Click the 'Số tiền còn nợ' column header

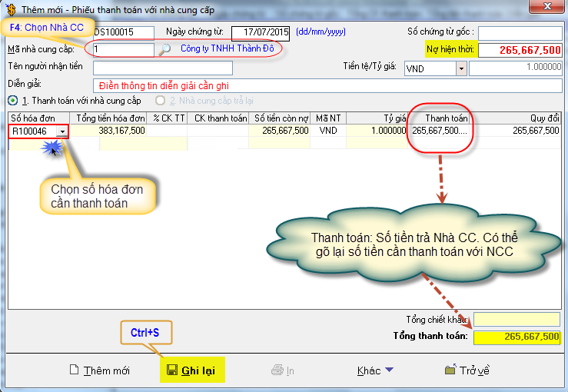280,118
